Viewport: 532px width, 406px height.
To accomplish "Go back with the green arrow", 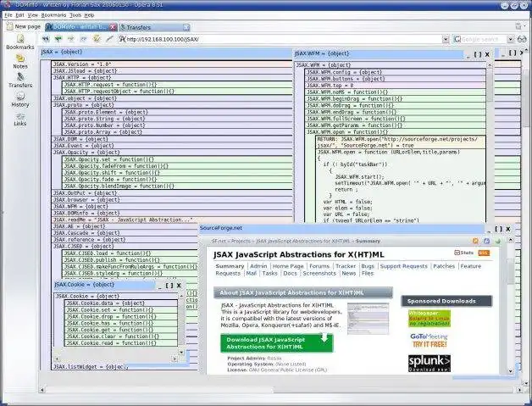I will [58, 39].
